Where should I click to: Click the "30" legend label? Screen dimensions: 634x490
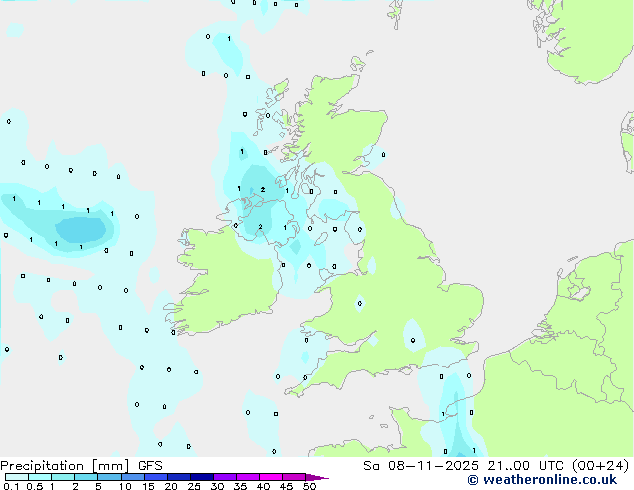coord(217,486)
